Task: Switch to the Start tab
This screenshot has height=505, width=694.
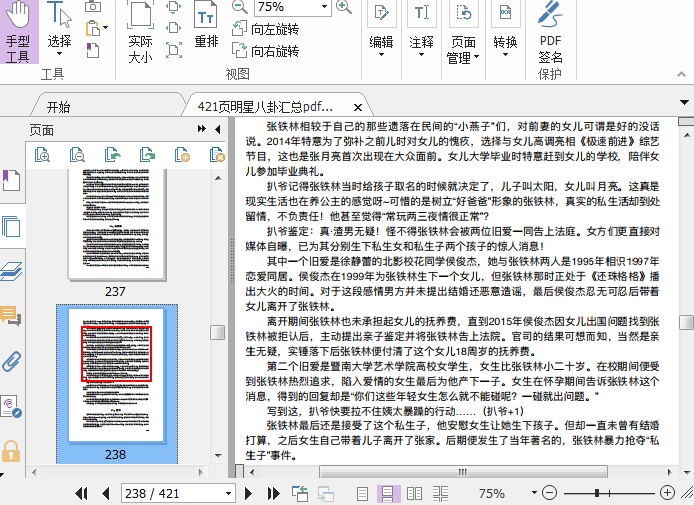Action: 58,107
